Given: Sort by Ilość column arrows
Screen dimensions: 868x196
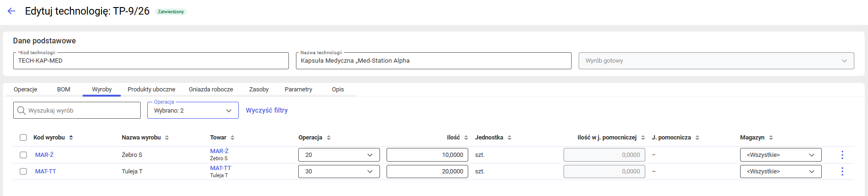Looking at the screenshot, I should (466, 138).
